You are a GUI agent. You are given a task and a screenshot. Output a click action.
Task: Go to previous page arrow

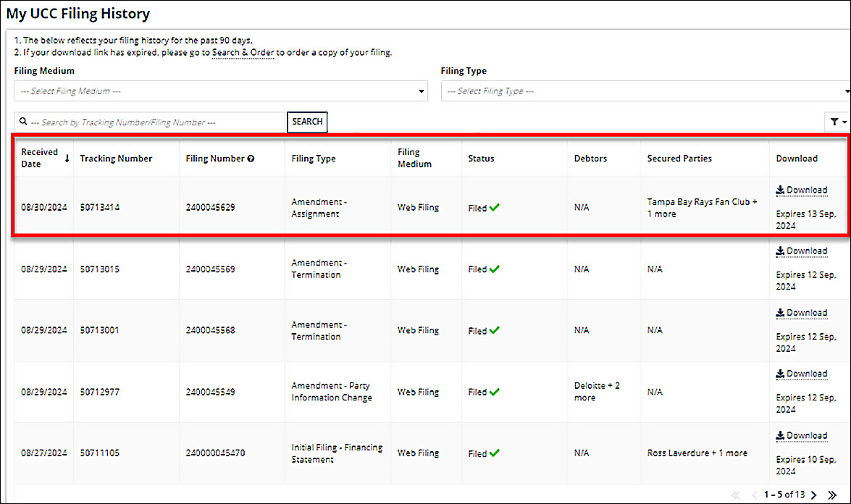[754, 495]
